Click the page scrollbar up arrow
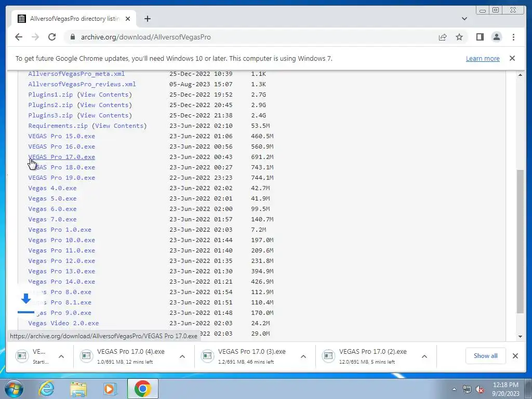Viewport: 532px width, 399px height. pos(520,74)
